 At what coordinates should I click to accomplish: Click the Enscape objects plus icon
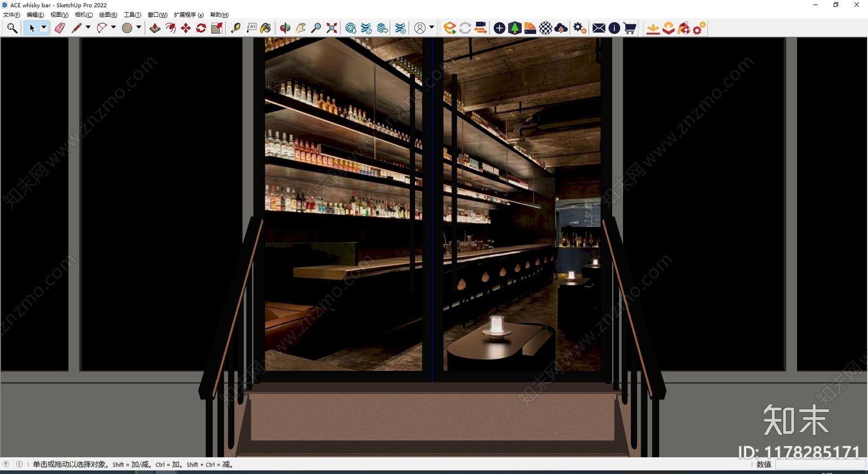(x=500, y=28)
